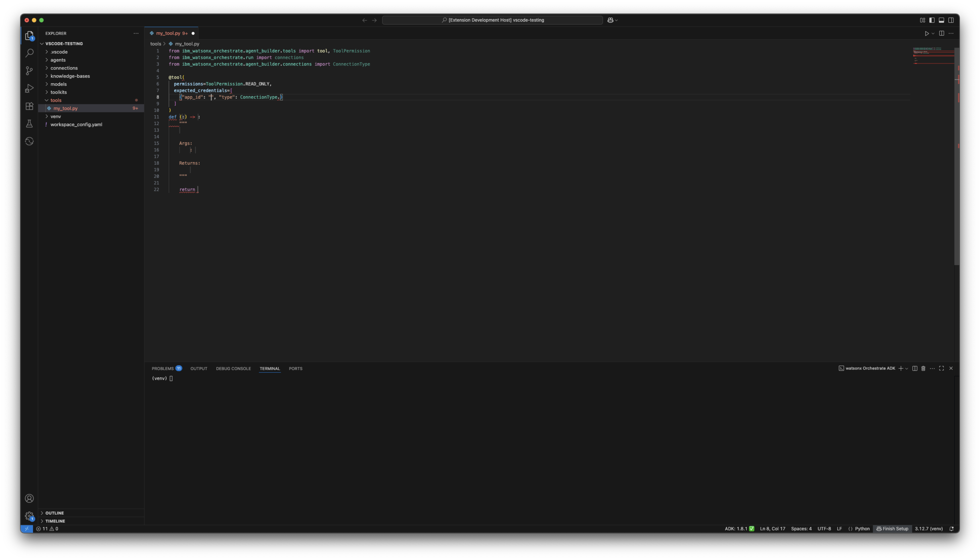
Task: Open the Extensions view
Action: click(29, 106)
